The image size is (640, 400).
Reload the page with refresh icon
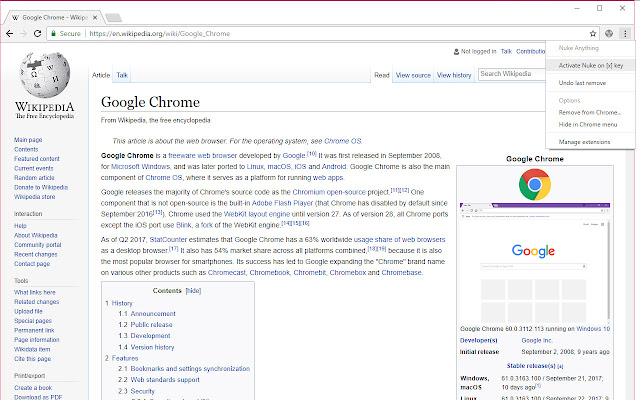pos(38,33)
